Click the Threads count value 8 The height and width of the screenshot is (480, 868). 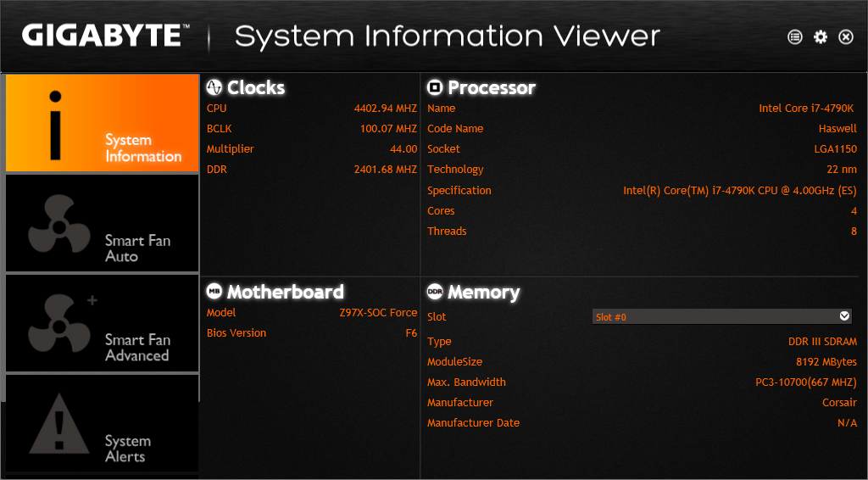pos(854,232)
